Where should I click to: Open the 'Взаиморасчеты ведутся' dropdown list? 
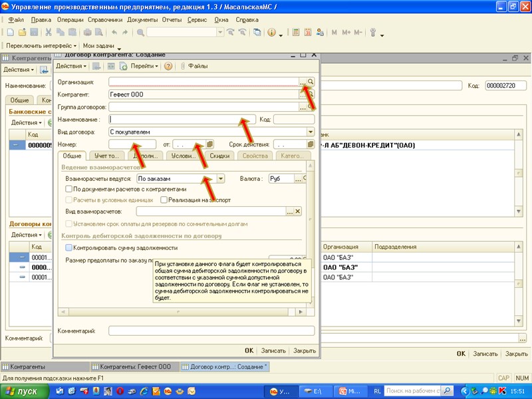221,178
